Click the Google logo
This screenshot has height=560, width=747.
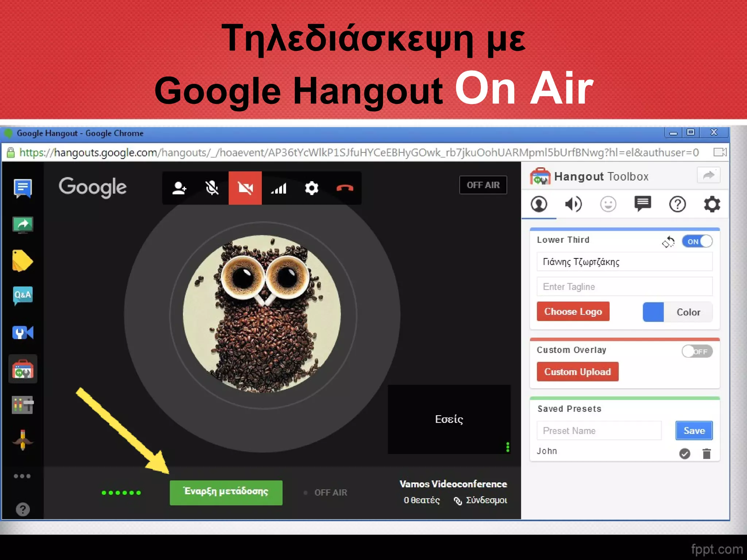tap(93, 188)
